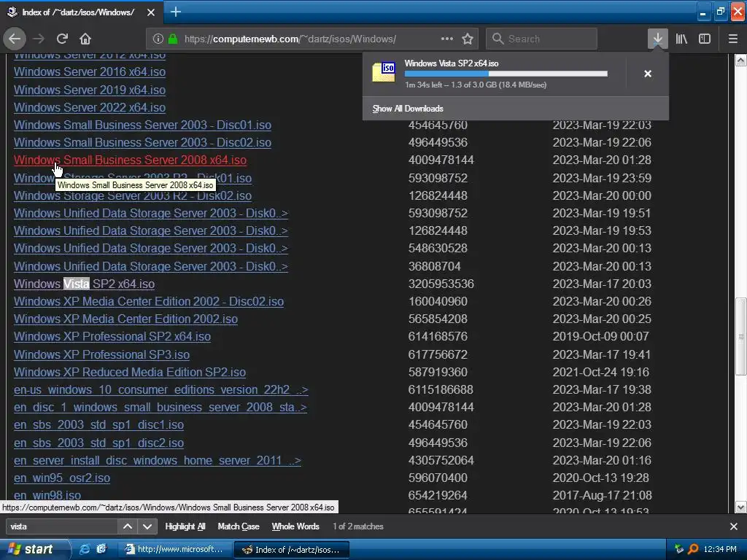Open a new tab with plus button

[x=175, y=12]
